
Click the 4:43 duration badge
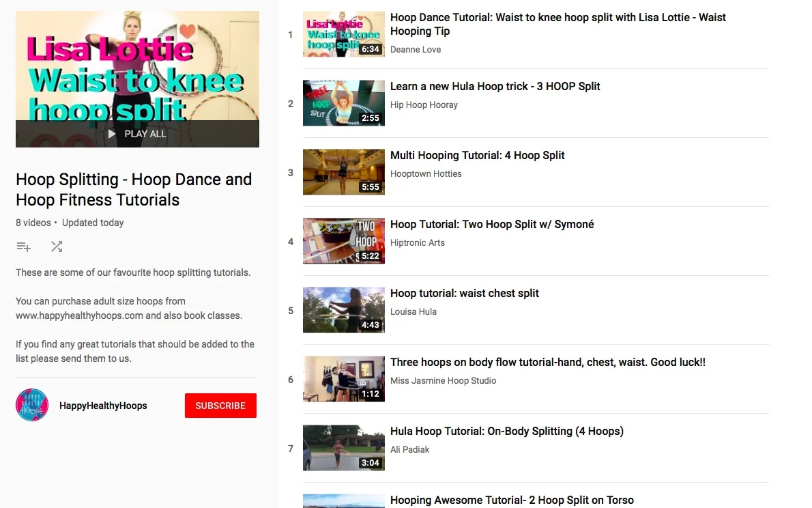(371, 325)
